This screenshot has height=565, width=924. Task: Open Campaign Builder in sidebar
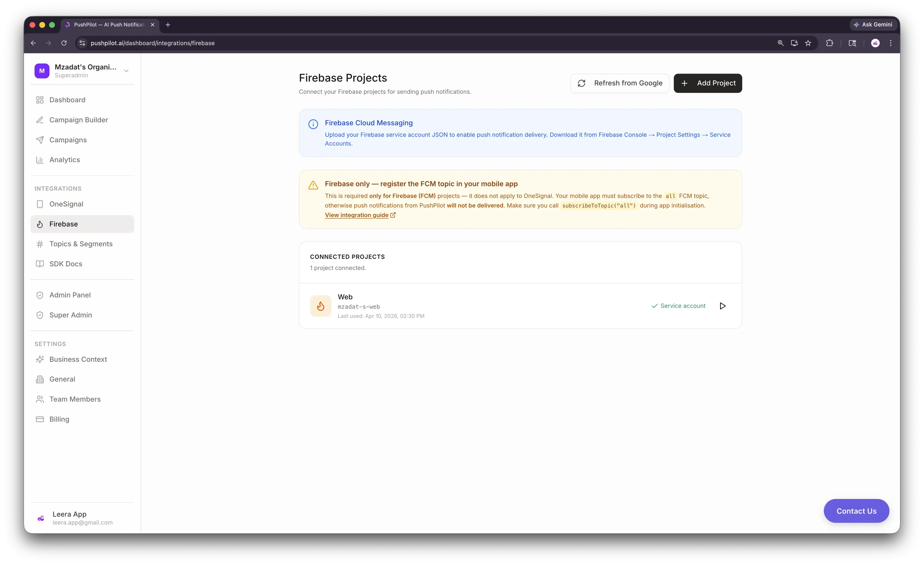pos(82,120)
